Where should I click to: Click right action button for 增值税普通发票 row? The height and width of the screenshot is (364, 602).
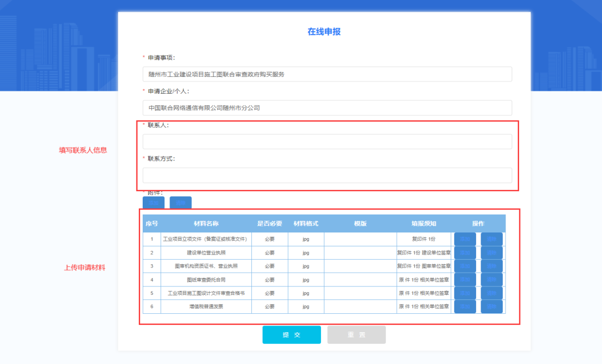[x=492, y=306]
